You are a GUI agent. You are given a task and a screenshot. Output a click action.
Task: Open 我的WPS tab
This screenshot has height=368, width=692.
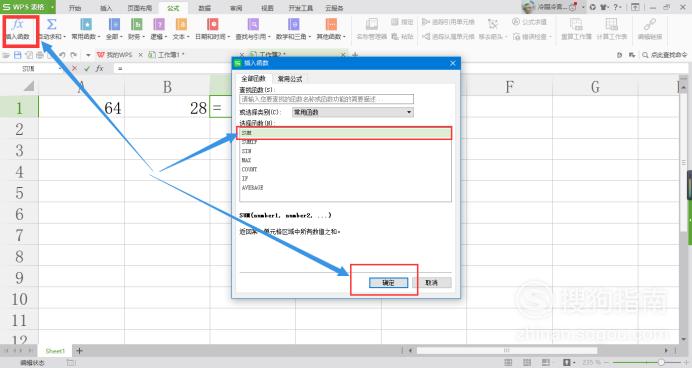click(115, 55)
